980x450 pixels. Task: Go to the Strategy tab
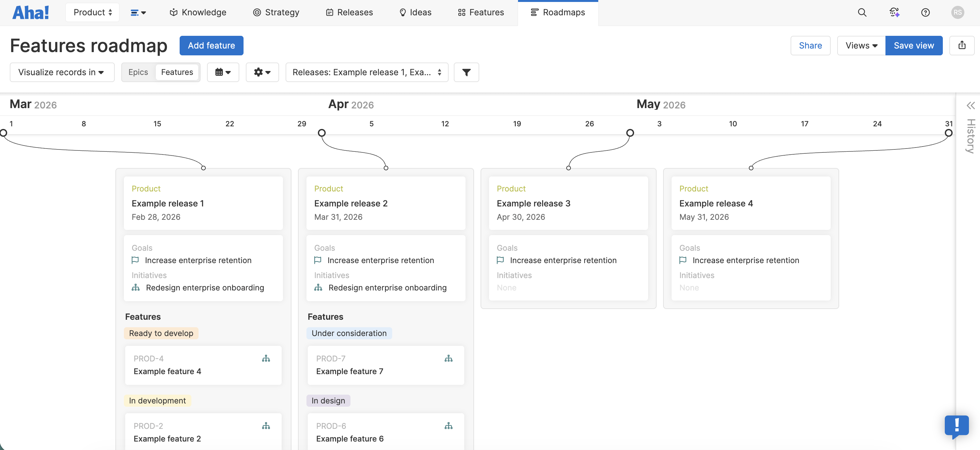(276, 13)
